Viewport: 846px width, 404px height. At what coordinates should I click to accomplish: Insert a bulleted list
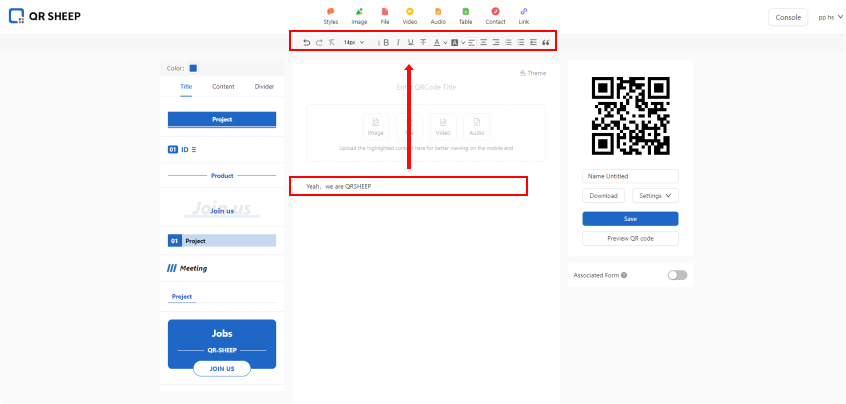521,43
